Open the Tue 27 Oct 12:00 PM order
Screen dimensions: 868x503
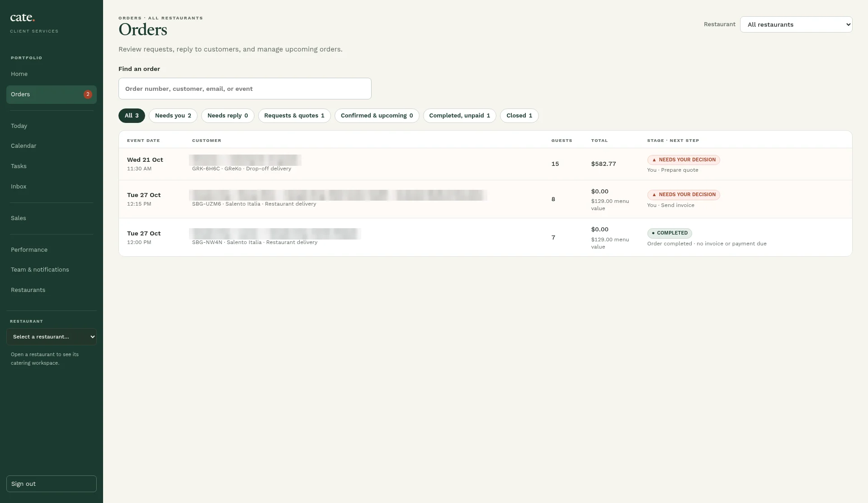486,238
